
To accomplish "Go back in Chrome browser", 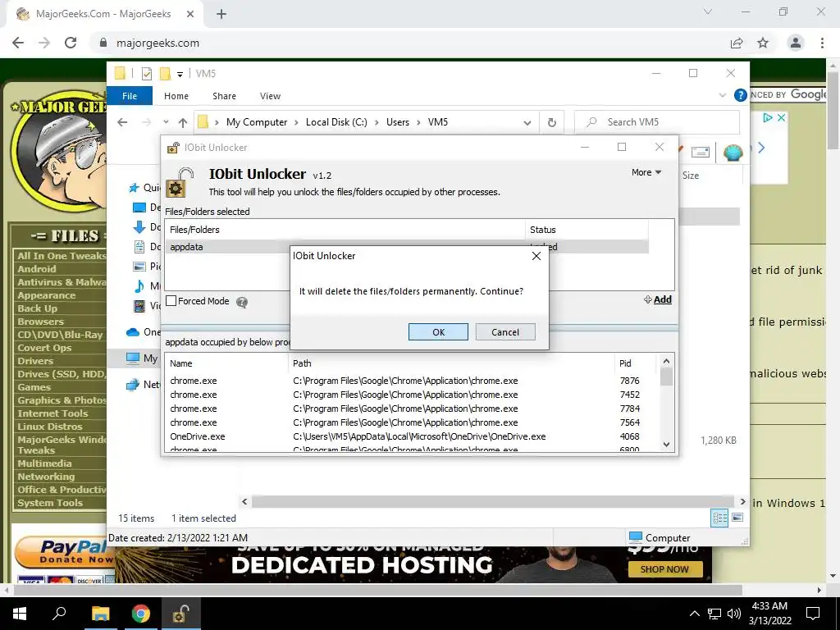I will point(18,43).
